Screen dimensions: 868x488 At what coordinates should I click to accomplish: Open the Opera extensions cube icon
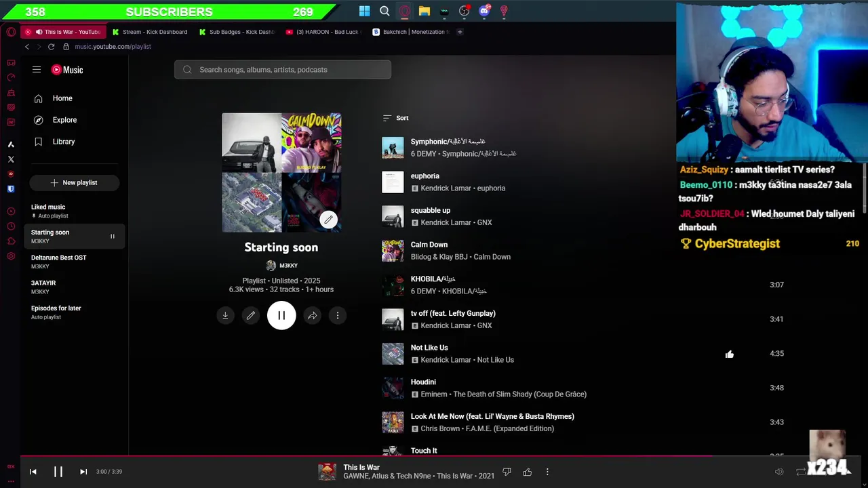click(11, 241)
